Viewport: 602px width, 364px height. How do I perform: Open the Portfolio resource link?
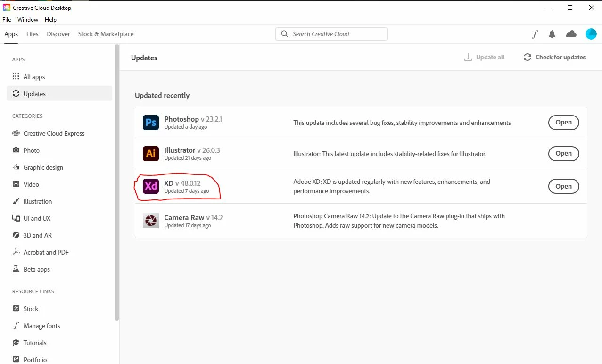click(59, 359)
